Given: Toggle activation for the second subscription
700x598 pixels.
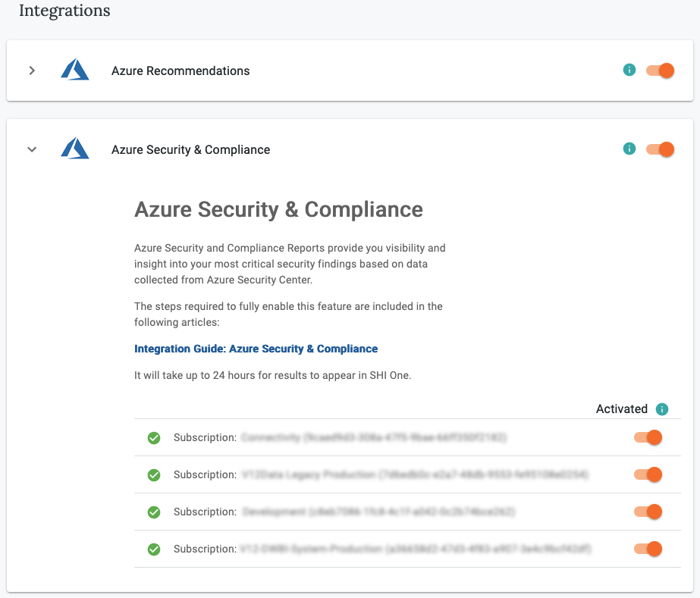Looking at the screenshot, I should pos(647,474).
